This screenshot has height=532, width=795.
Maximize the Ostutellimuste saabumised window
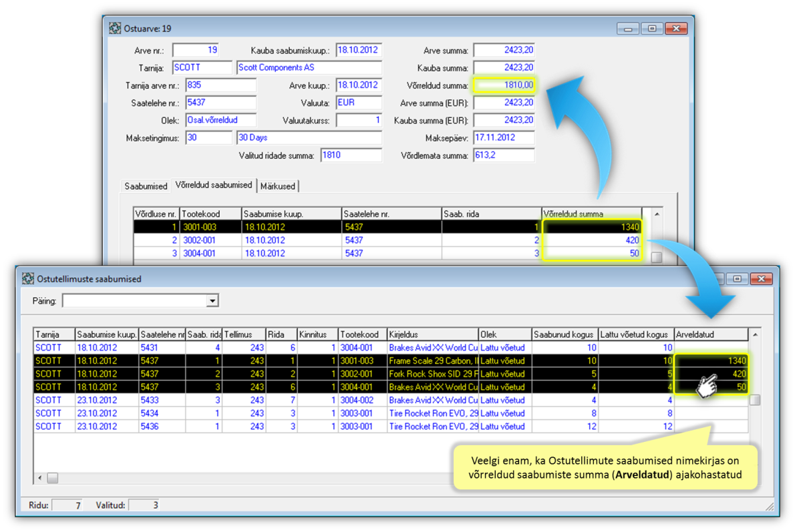[737, 279]
